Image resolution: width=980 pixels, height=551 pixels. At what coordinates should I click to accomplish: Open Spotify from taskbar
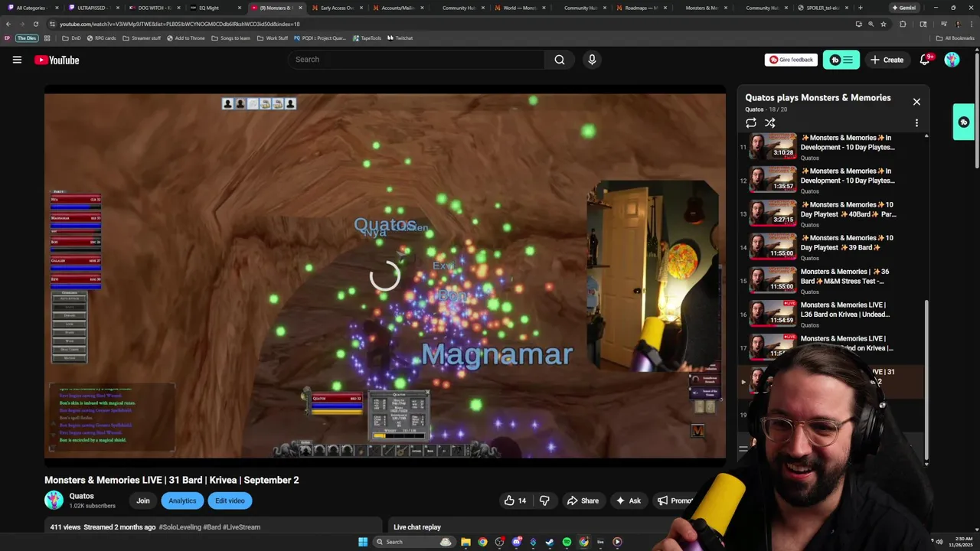(x=567, y=542)
